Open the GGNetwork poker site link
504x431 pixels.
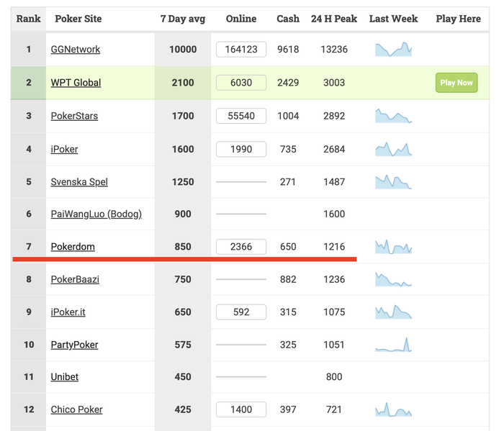click(76, 50)
